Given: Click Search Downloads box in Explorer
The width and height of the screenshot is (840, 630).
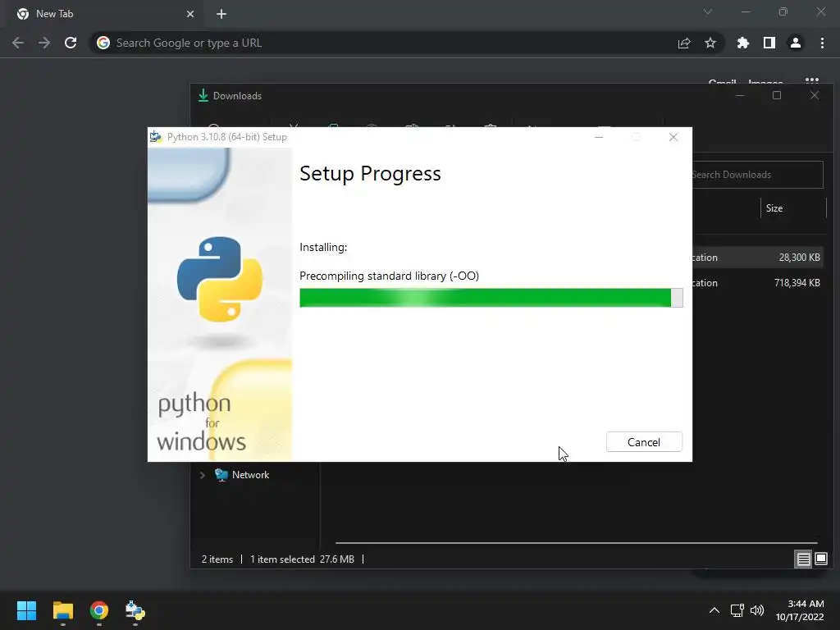Looking at the screenshot, I should (757, 175).
